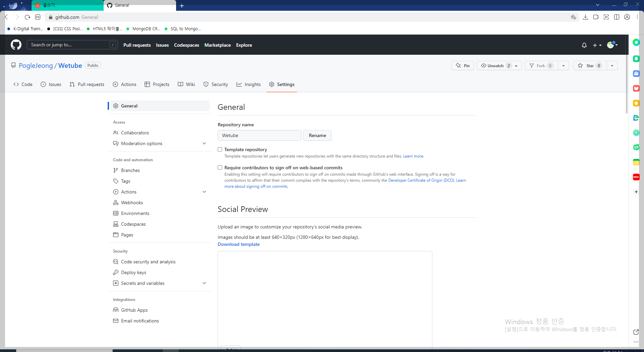644x352 pixels.
Task: Open the notifications bell
Action: [584, 45]
